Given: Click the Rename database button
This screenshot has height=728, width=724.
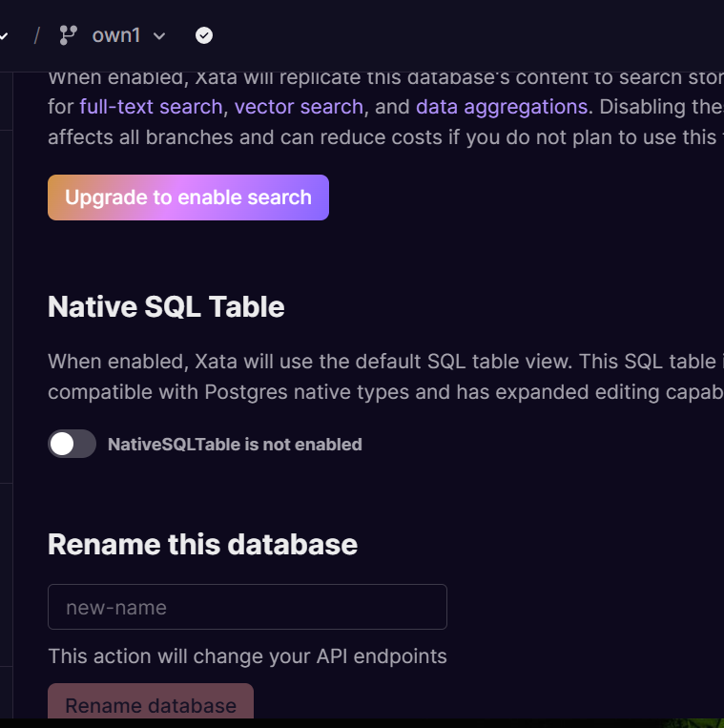Looking at the screenshot, I should coord(151,704).
